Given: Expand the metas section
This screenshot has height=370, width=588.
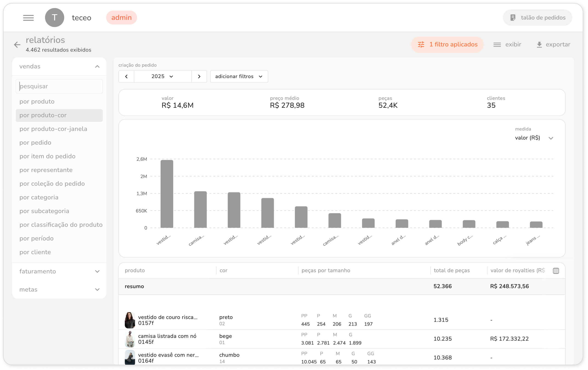Looking at the screenshot, I should coord(97,289).
